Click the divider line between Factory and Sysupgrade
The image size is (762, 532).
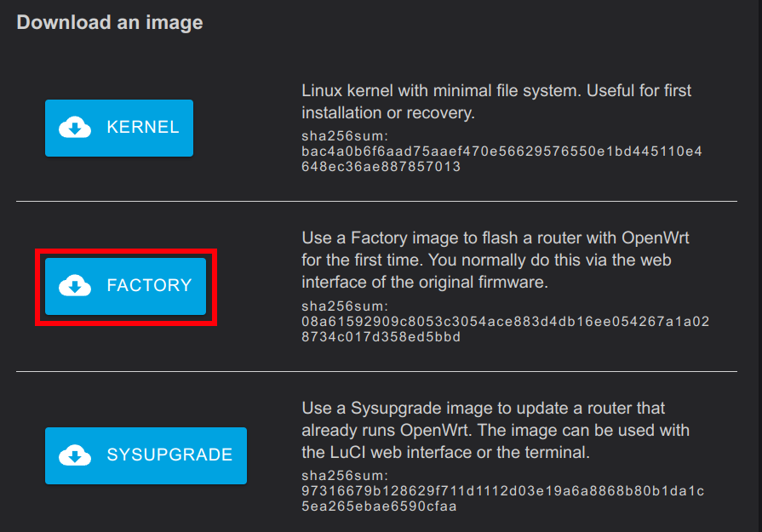coord(376,371)
